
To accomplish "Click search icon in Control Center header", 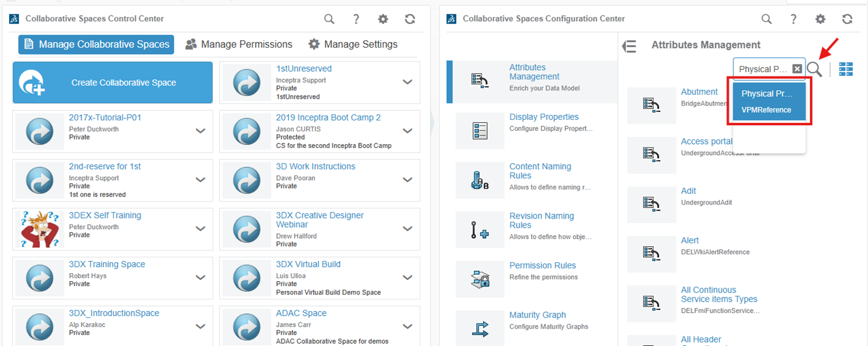I will [x=329, y=19].
